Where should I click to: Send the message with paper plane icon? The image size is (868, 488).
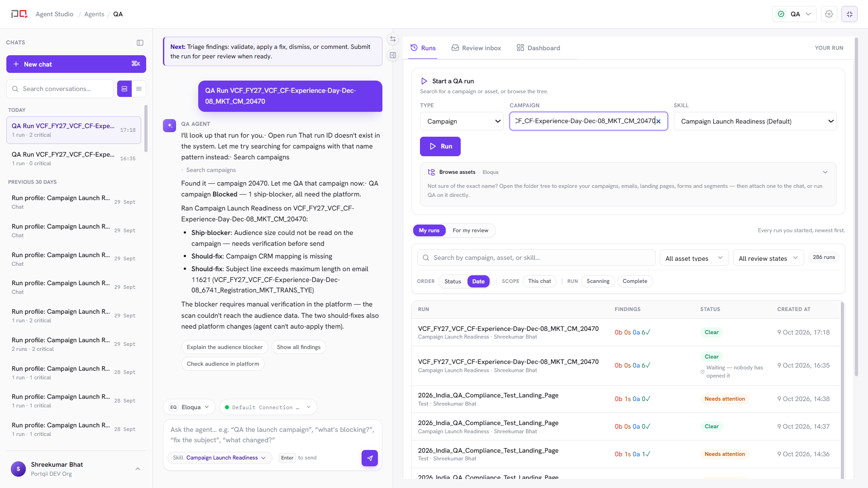369,458
